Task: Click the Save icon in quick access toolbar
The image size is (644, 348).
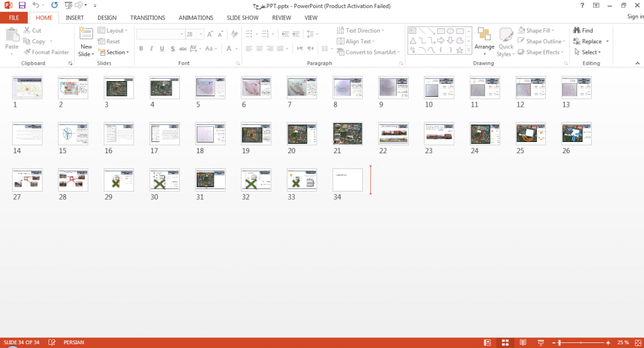Action: click(22, 5)
